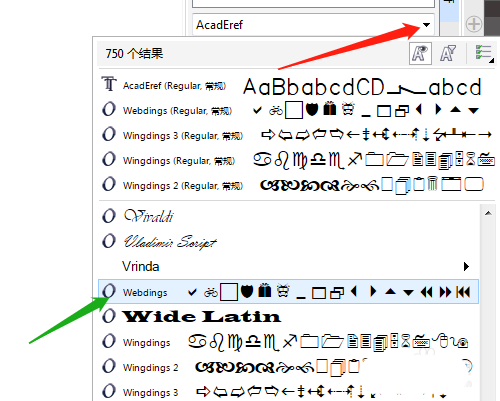The width and height of the screenshot is (500, 401).
Task: Click the font filter 'A' funnel icon
Action: click(x=448, y=53)
